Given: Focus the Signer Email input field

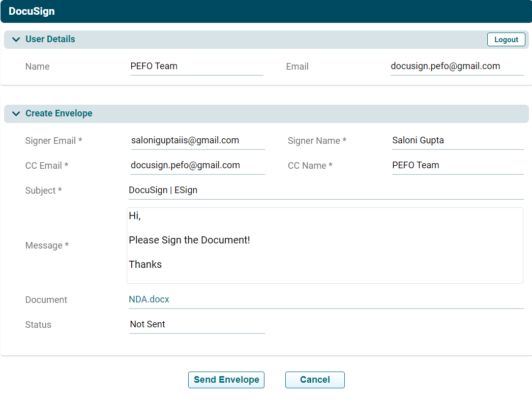Looking at the screenshot, I should [x=197, y=141].
